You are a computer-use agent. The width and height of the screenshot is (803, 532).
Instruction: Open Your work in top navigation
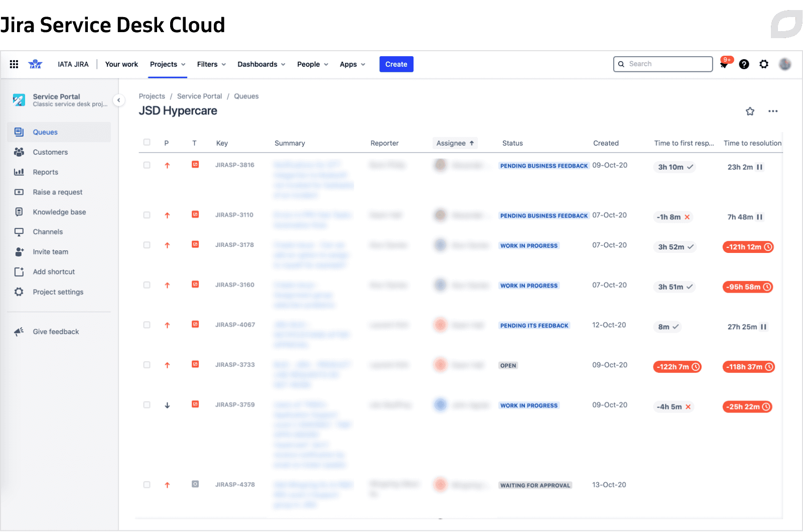click(121, 64)
